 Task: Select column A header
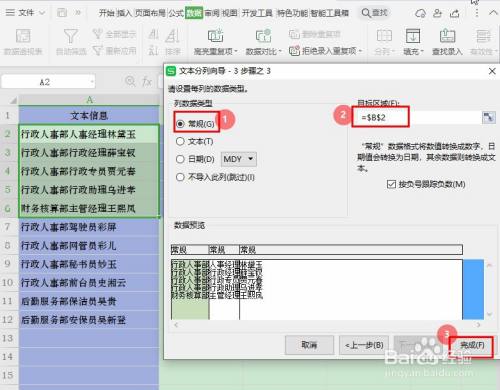click(89, 99)
